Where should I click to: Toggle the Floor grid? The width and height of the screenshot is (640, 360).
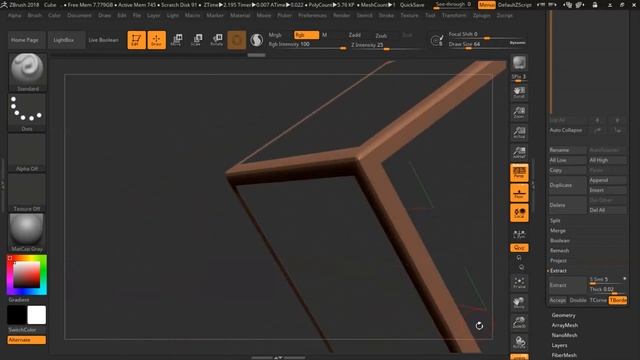tap(519, 193)
